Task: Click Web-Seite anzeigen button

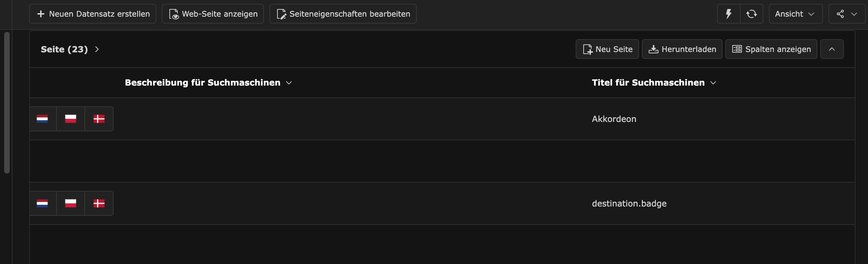Action: point(213,14)
